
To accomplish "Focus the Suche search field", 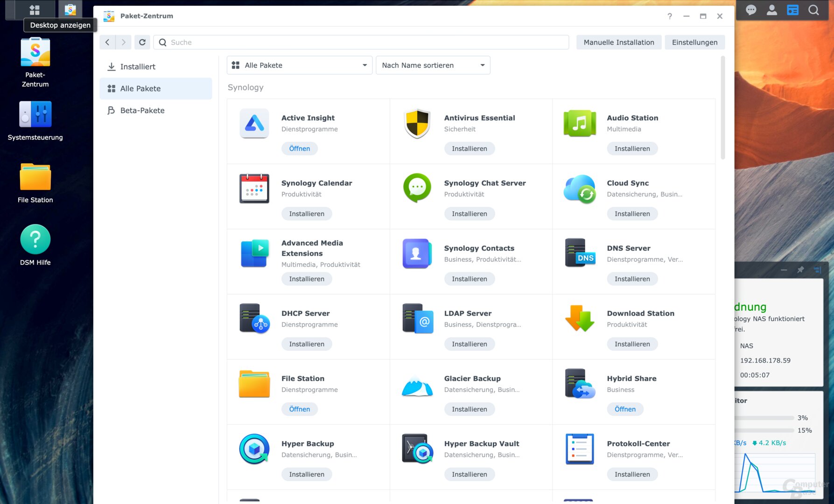I will point(361,42).
